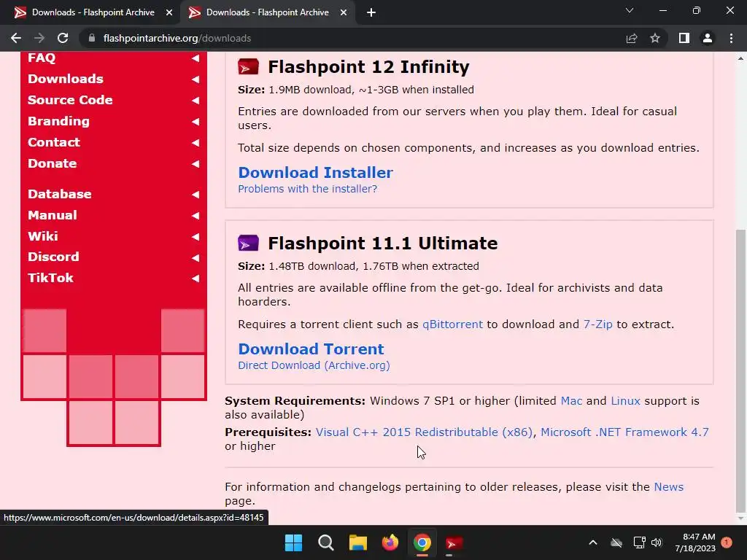Open the side panel icon
This screenshot has height=560, width=747.
pos(684,38)
